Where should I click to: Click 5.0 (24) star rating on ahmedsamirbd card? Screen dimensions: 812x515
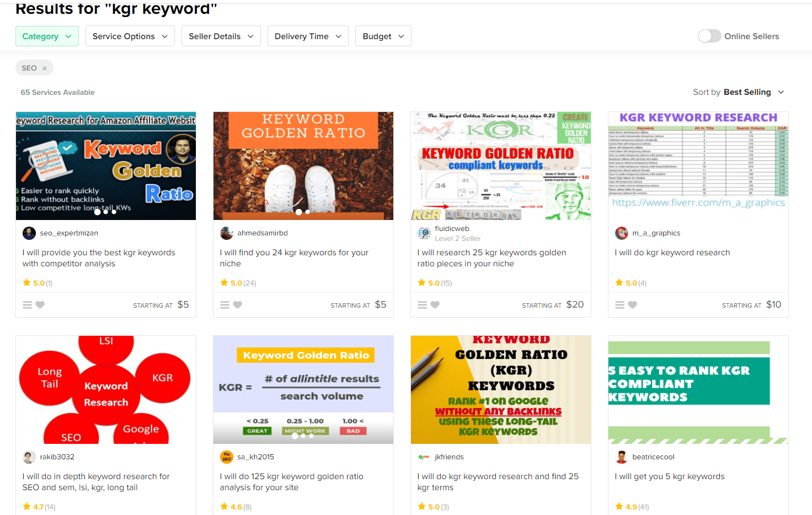pyautogui.click(x=238, y=283)
